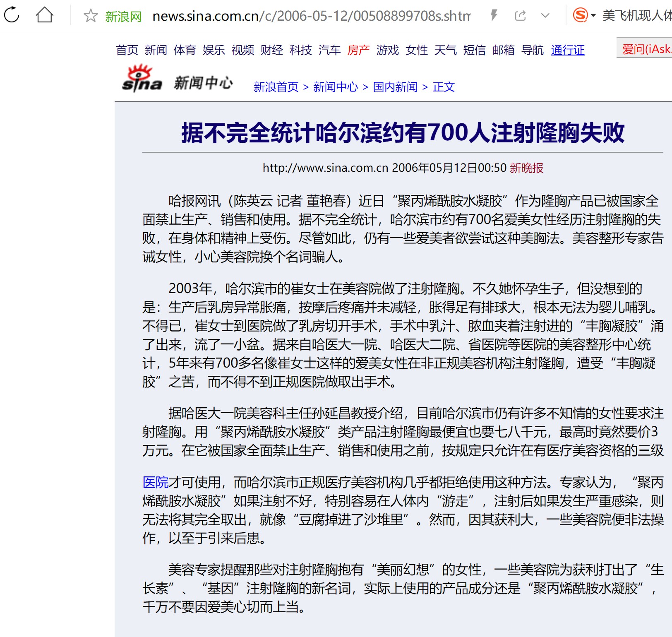This screenshot has width=672, height=637.
Task: Follow the 新浪首页 breadcrumb link
Action: coord(276,87)
